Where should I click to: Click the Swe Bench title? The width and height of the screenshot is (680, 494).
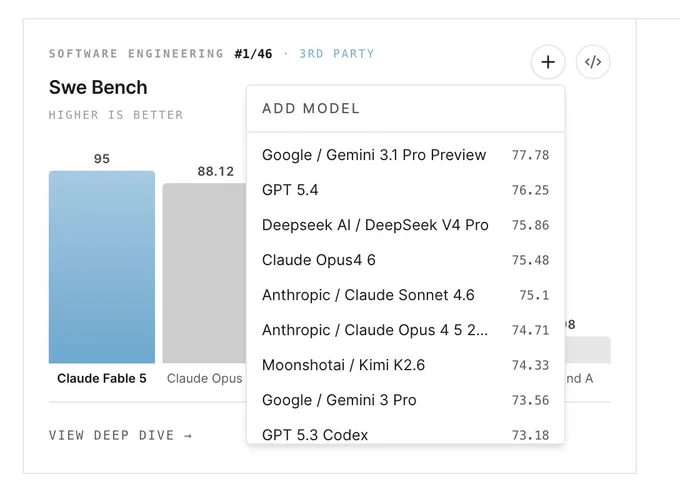click(98, 88)
